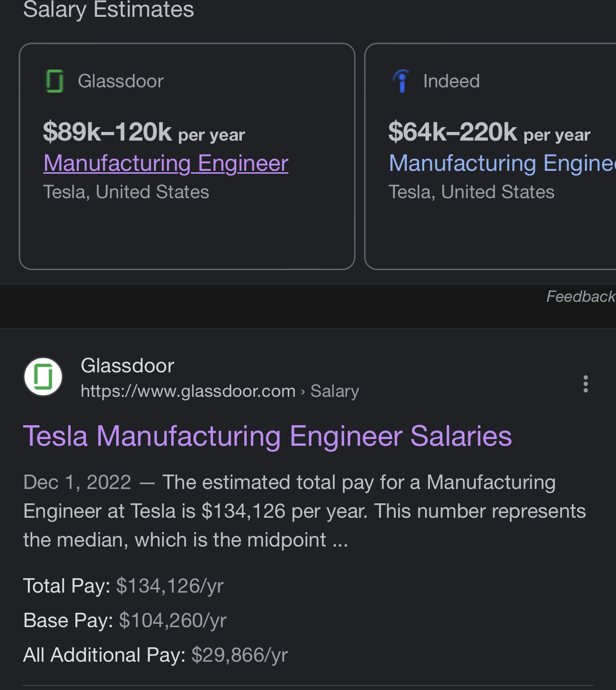The height and width of the screenshot is (690, 616).
Task: Click the Indeed logo in the salary card
Action: click(401, 81)
